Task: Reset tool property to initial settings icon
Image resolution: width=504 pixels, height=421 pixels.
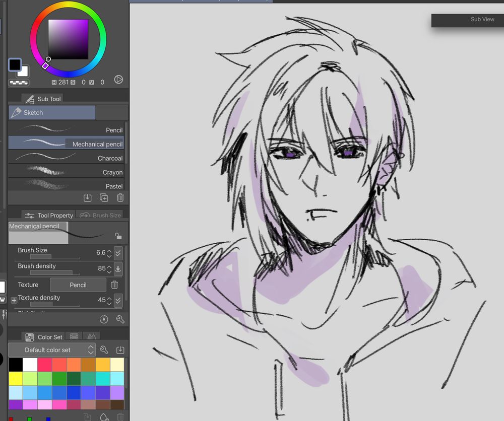Action: 104,319
